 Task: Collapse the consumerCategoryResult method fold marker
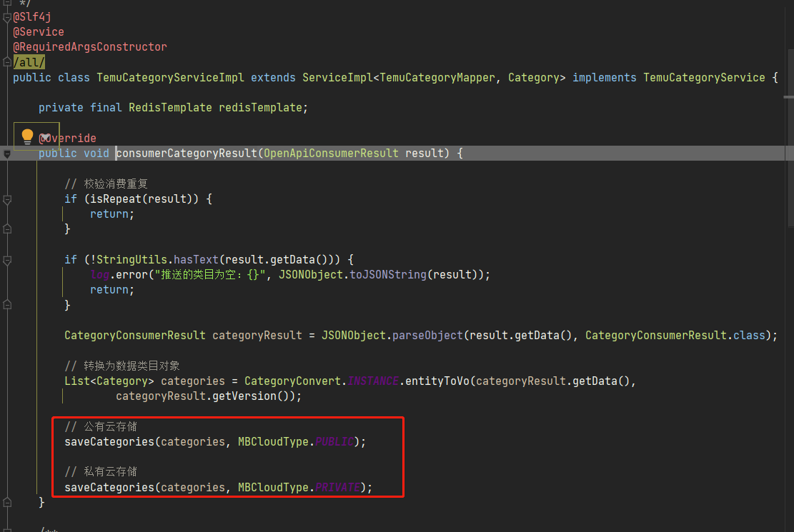(x=6, y=154)
